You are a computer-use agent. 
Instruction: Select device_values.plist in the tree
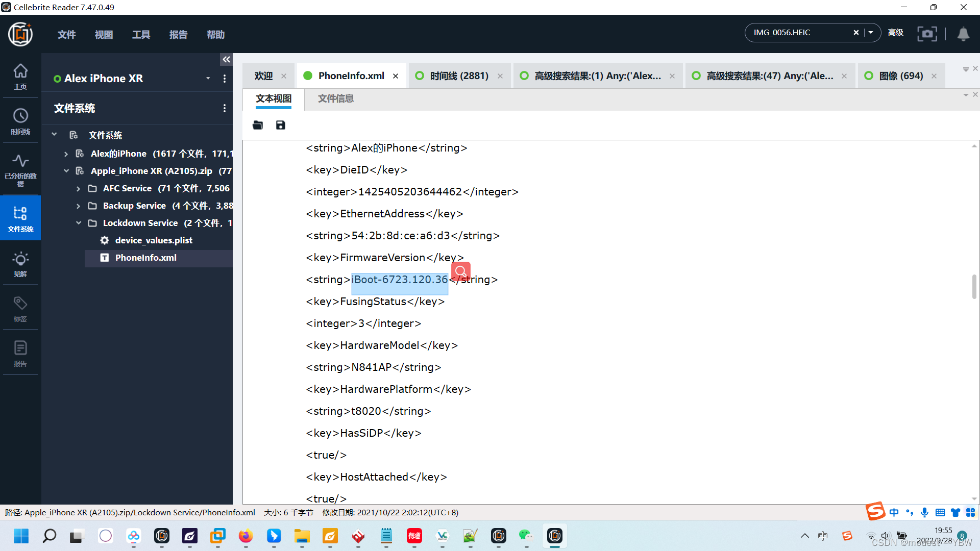(153, 240)
